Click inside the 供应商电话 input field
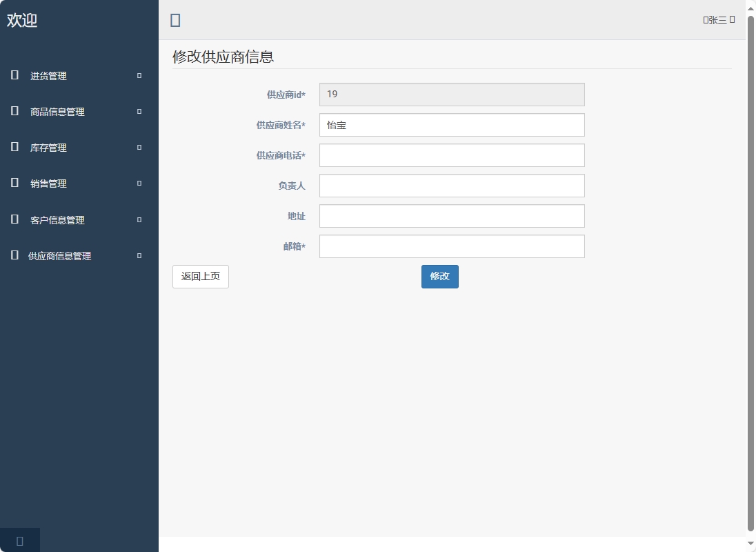Viewport: 756px width, 552px height. point(451,155)
